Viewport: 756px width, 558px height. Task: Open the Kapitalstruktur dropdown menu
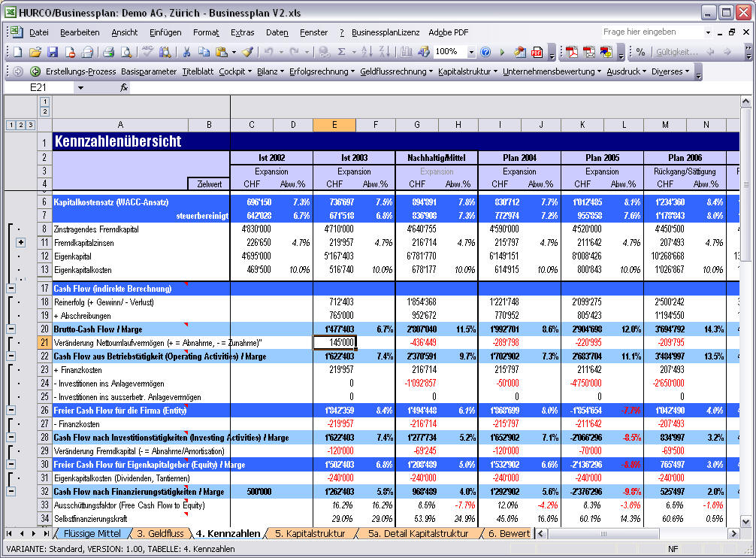(x=467, y=71)
